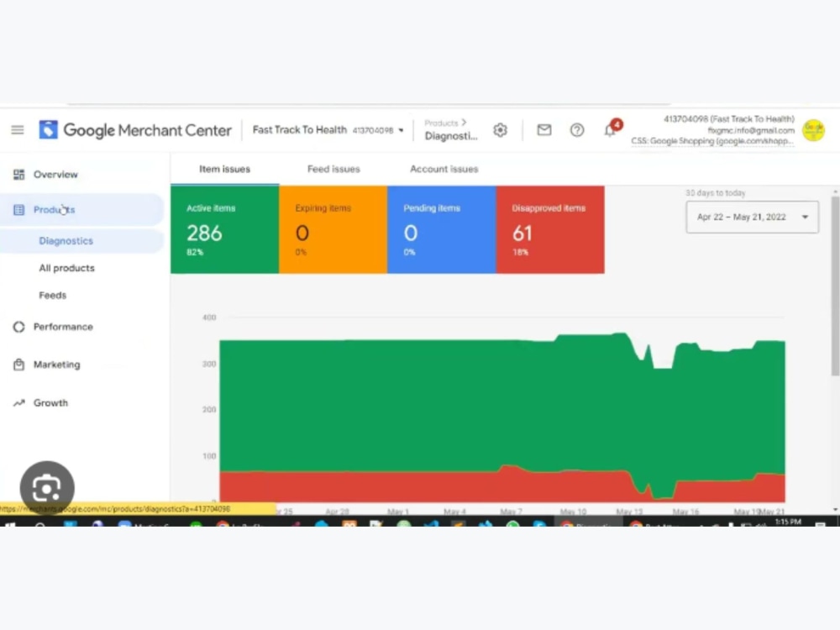Switch to the Account issues tab
This screenshot has height=630, width=840.
(x=444, y=170)
